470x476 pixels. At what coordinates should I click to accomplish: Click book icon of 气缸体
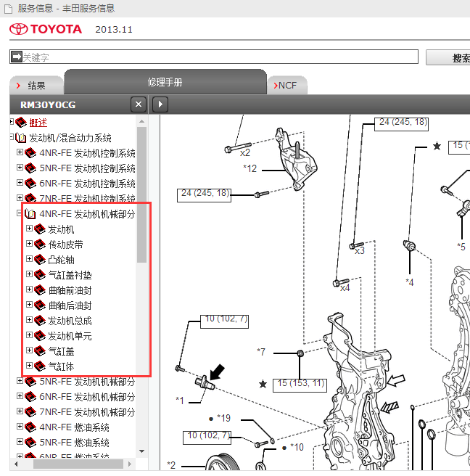(x=40, y=366)
